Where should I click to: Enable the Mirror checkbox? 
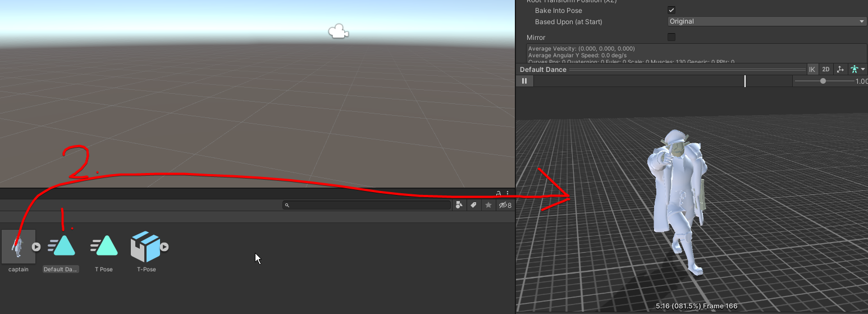click(x=671, y=37)
